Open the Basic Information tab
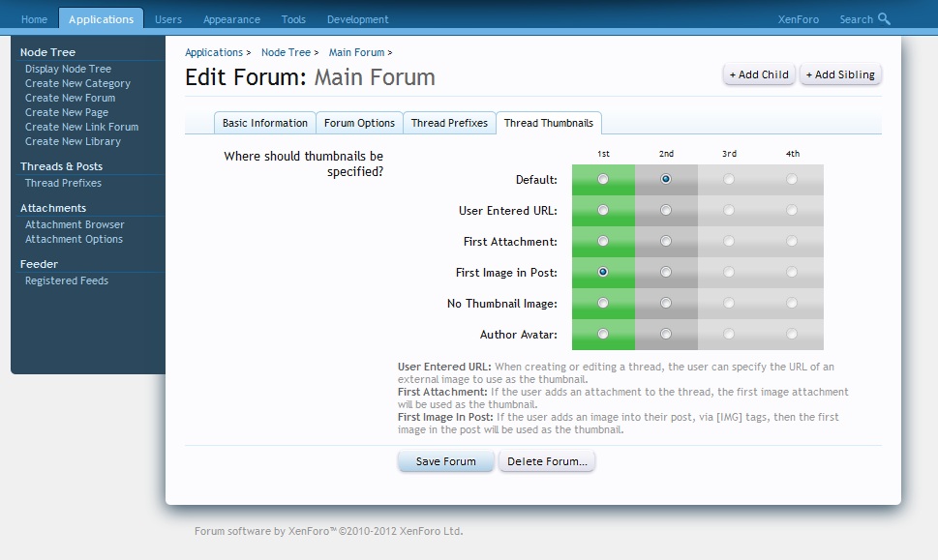 click(265, 123)
